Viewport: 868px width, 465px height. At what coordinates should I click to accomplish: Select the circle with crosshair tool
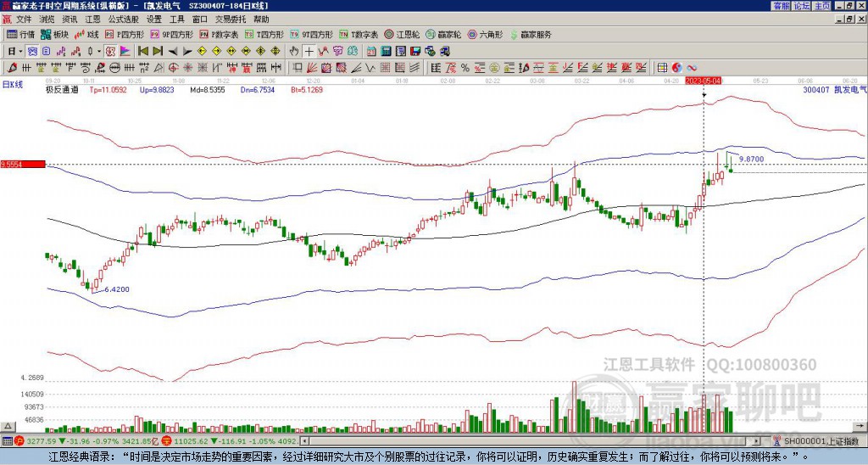pyautogui.click(x=173, y=68)
